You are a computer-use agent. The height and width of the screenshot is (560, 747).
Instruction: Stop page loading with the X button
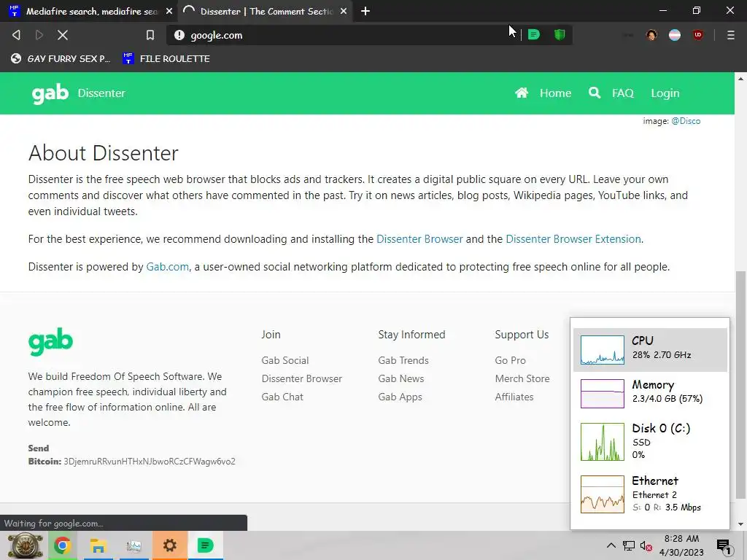pyautogui.click(x=63, y=35)
